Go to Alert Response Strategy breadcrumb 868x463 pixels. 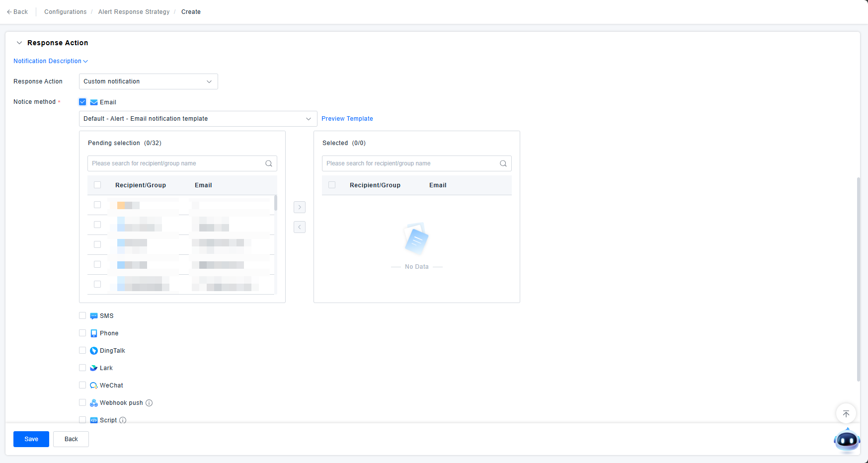(x=134, y=12)
